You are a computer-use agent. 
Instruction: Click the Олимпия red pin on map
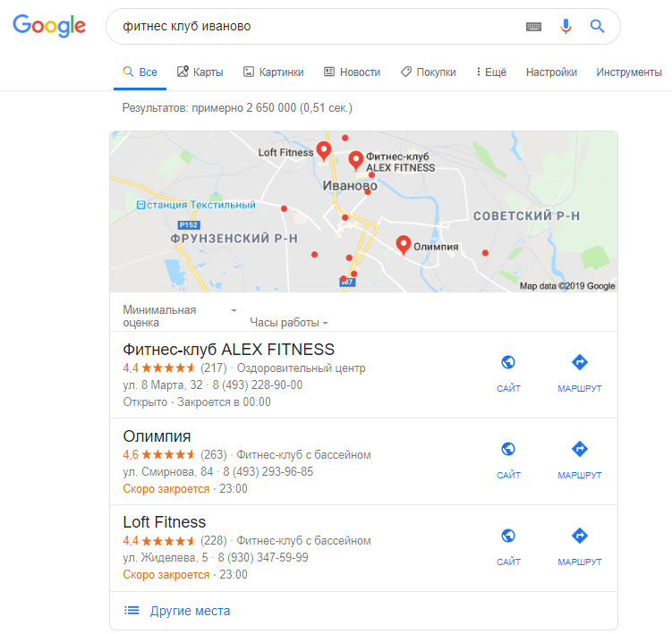(x=403, y=244)
